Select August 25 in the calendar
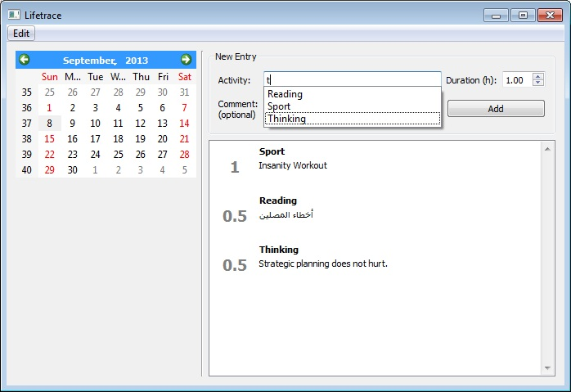Viewport: 571px width, 392px height. pyautogui.click(x=50, y=92)
